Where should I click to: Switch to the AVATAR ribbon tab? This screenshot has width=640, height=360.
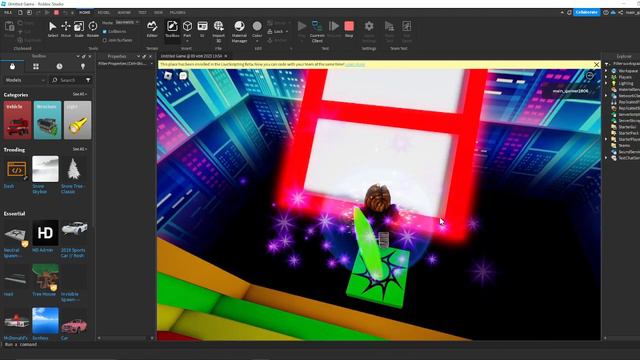124,13
